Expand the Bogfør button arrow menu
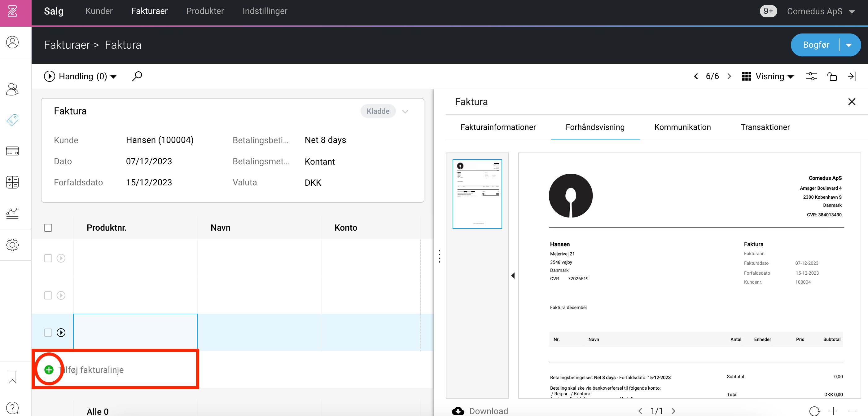 (x=848, y=45)
